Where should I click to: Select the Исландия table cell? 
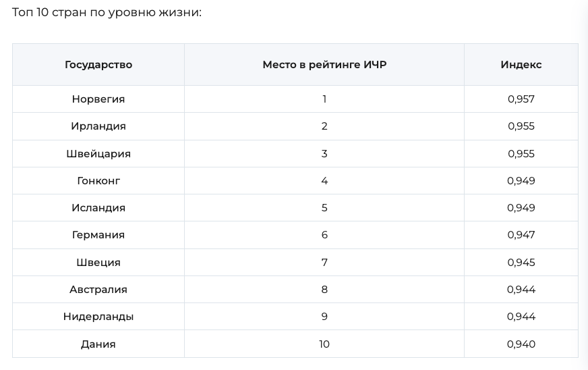[x=98, y=208]
